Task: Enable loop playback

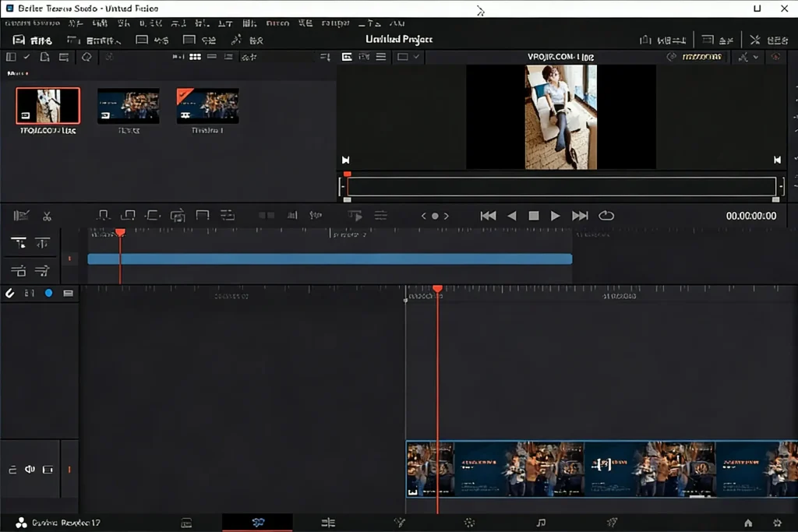Action: click(606, 216)
